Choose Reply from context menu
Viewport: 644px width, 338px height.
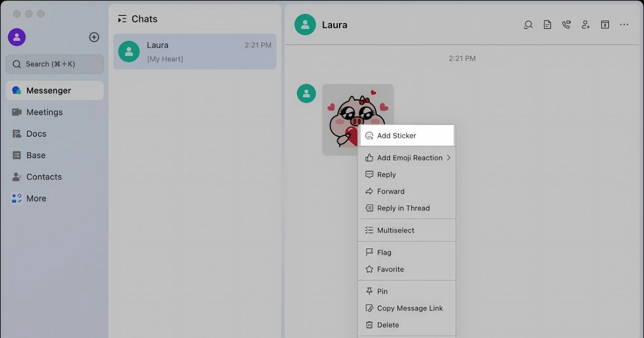coord(407,174)
